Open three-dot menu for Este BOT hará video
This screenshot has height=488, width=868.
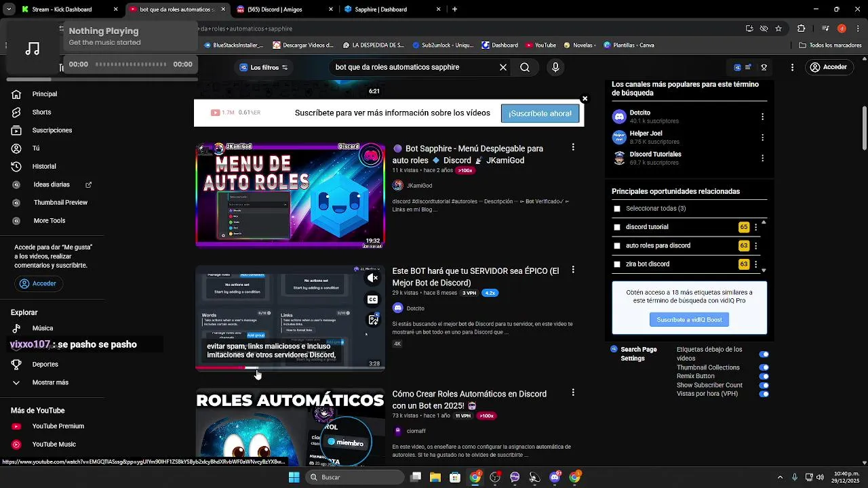coord(573,270)
